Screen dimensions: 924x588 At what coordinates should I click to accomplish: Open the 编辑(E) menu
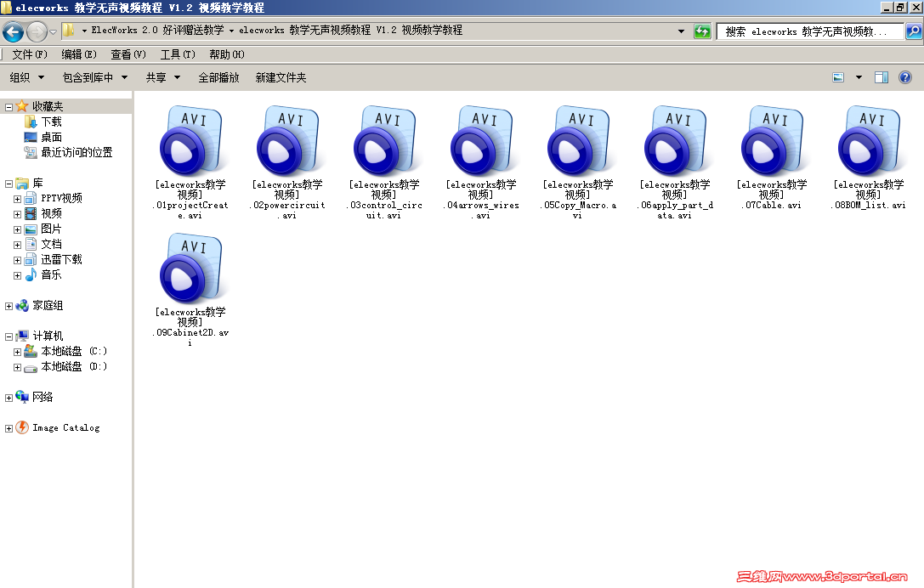[79, 54]
